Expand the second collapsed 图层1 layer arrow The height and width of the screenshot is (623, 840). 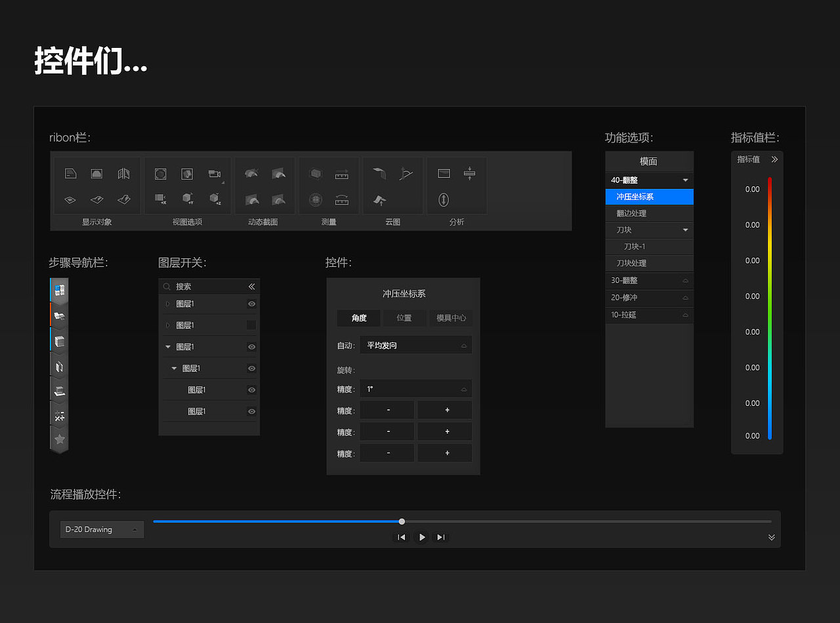(x=167, y=325)
